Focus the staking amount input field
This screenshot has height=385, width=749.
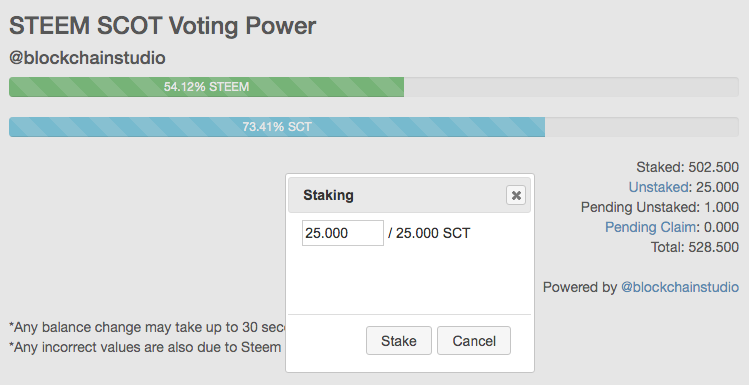click(x=343, y=233)
